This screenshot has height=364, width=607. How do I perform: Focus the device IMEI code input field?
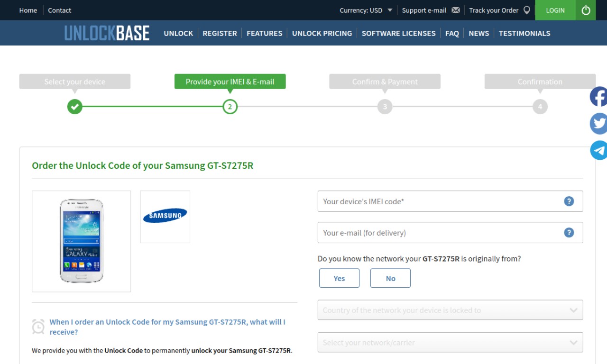[450, 201]
